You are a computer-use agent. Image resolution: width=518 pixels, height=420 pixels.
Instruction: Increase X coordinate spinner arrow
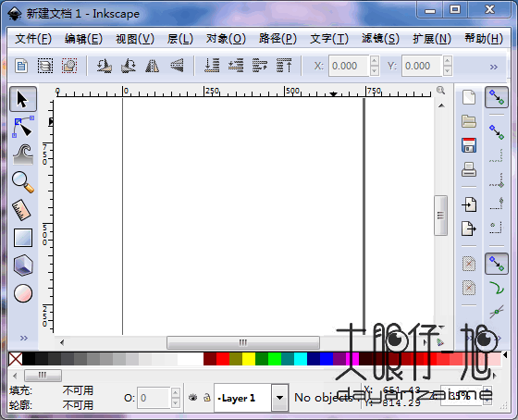pyautogui.click(x=375, y=61)
